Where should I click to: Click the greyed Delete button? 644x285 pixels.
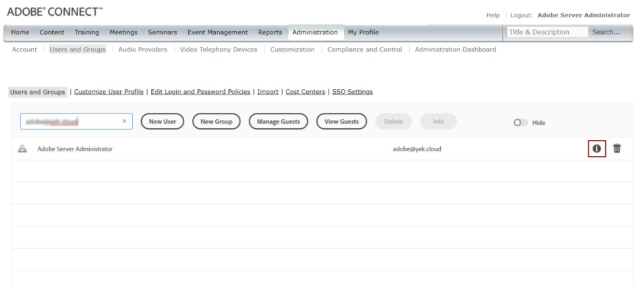click(x=393, y=121)
